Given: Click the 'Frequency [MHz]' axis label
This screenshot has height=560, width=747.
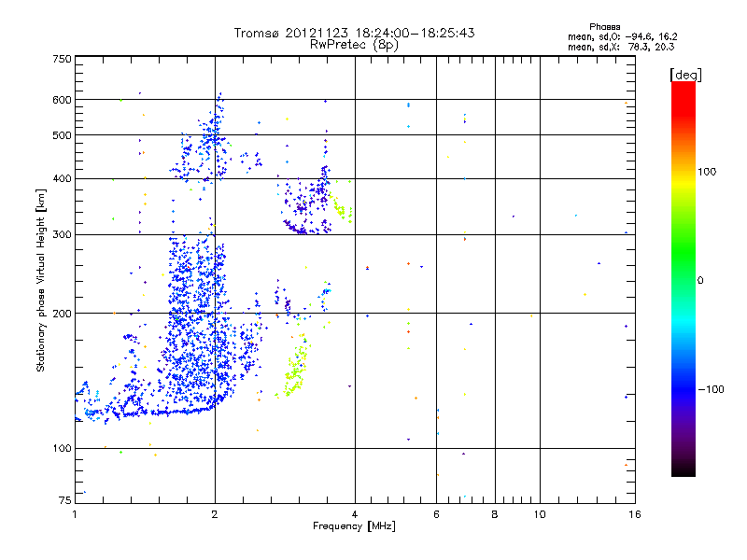Looking at the screenshot, I should click(x=354, y=526).
